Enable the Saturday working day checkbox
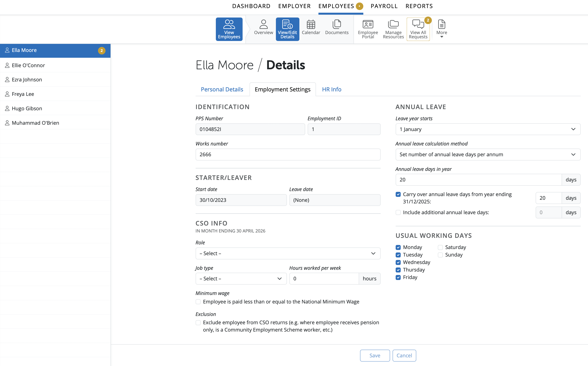The width and height of the screenshot is (588, 366). [x=440, y=247]
